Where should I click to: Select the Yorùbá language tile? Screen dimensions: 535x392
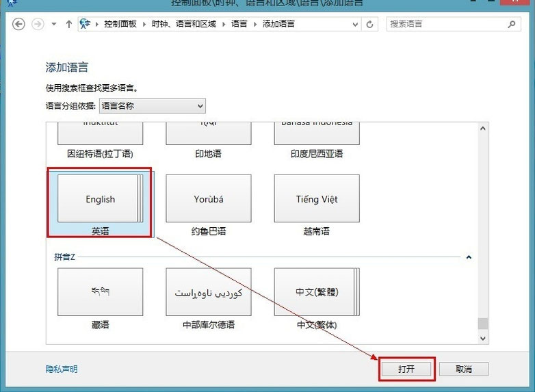pos(208,199)
